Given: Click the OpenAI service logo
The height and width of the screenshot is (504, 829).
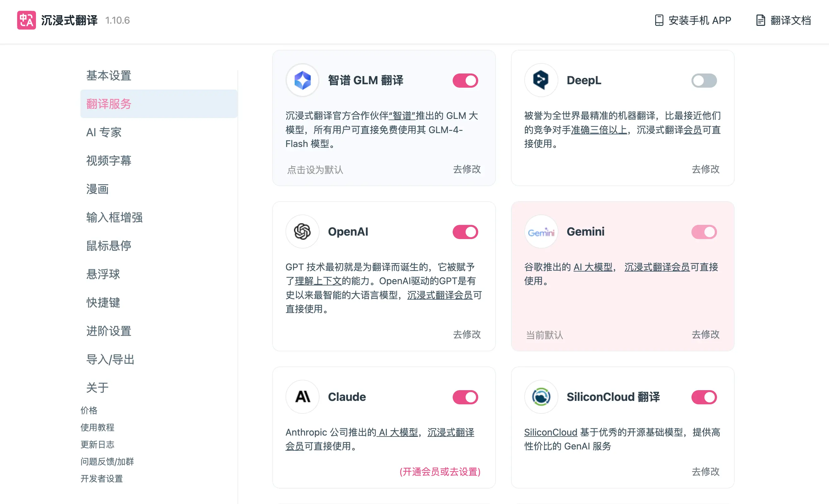Looking at the screenshot, I should 303,232.
